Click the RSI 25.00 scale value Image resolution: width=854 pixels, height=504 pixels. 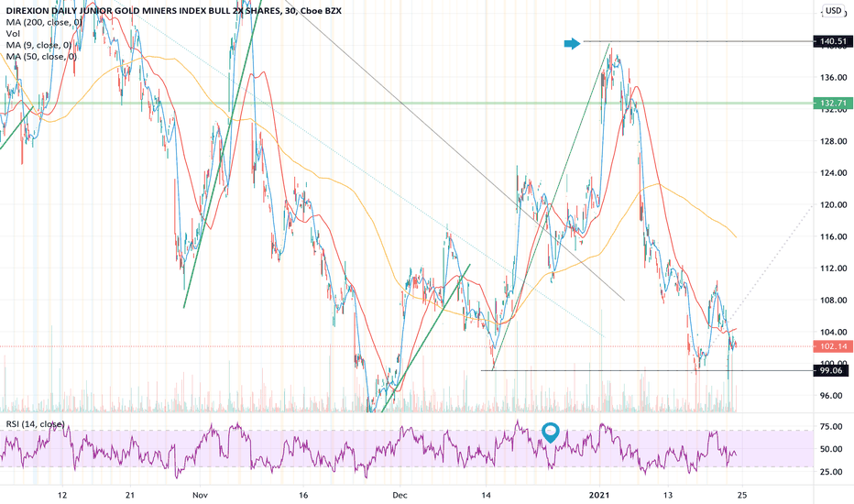[x=831, y=472]
